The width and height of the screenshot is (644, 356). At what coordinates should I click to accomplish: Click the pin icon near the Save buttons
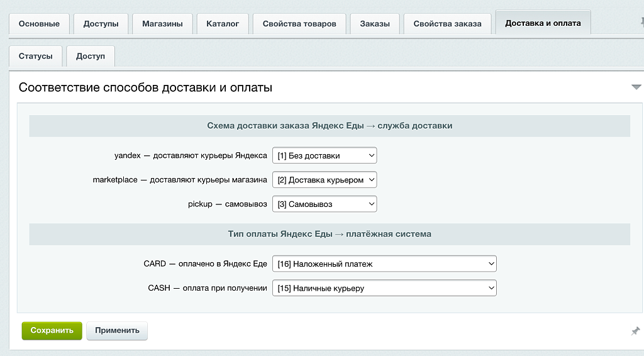point(635,331)
